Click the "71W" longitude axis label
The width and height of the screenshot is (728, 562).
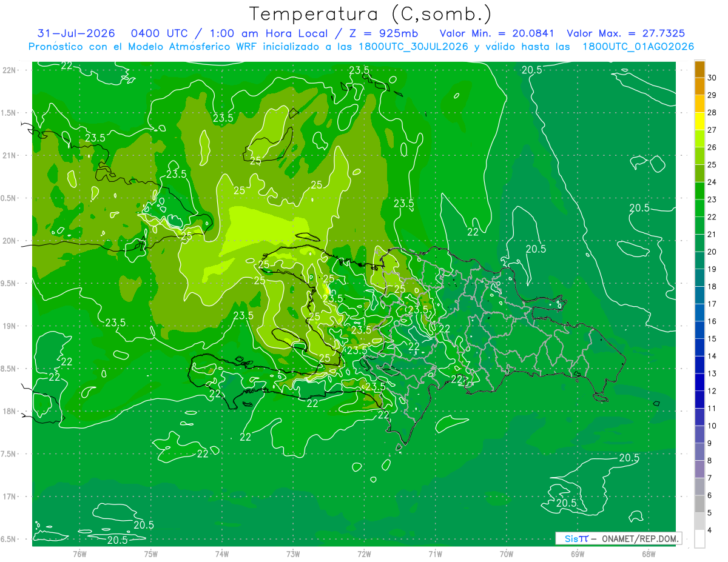click(435, 554)
